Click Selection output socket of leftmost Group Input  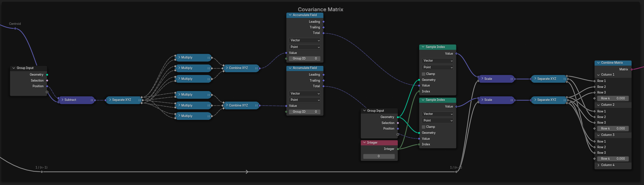click(47, 81)
